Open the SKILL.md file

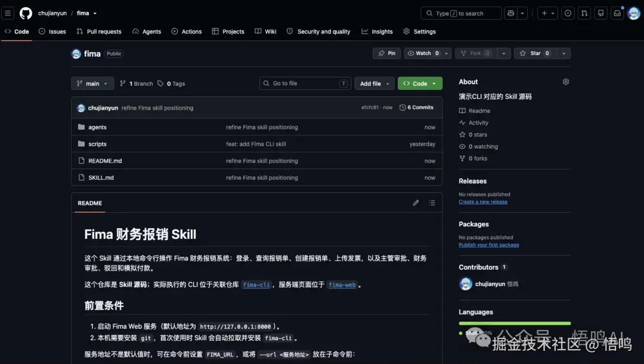point(101,178)
